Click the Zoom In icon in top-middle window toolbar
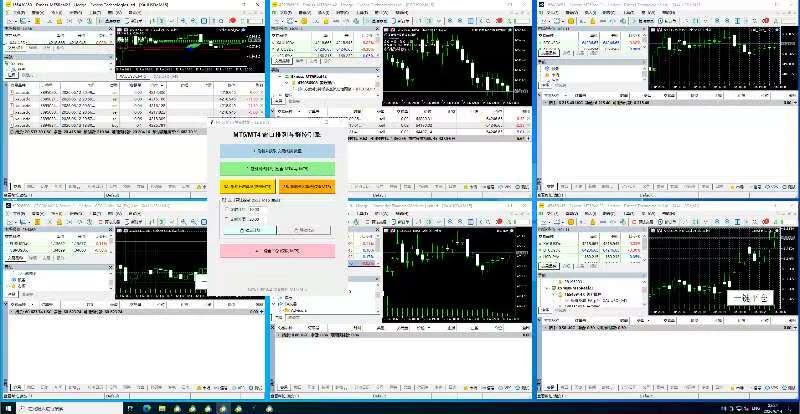800x414 pixels. 450,21
